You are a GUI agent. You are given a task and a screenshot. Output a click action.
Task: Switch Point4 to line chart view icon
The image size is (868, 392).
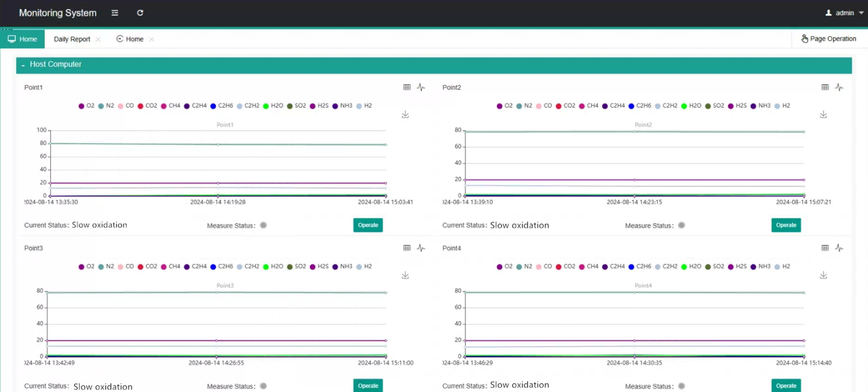839,248
